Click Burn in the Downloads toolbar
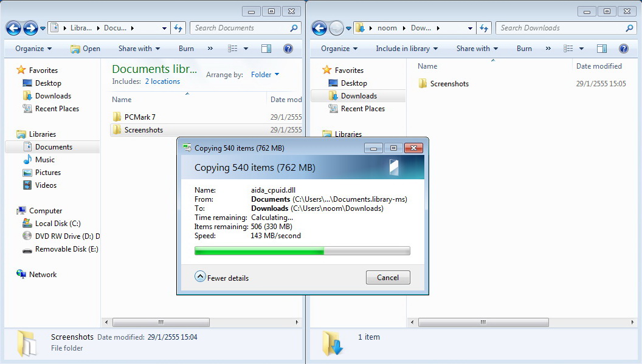 [x=524, y=49]
